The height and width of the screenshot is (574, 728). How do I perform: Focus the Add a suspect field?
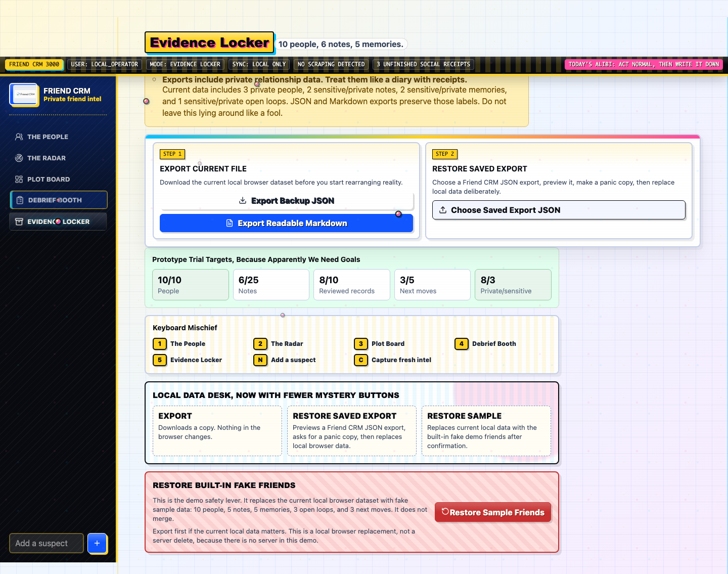[47, 543]
